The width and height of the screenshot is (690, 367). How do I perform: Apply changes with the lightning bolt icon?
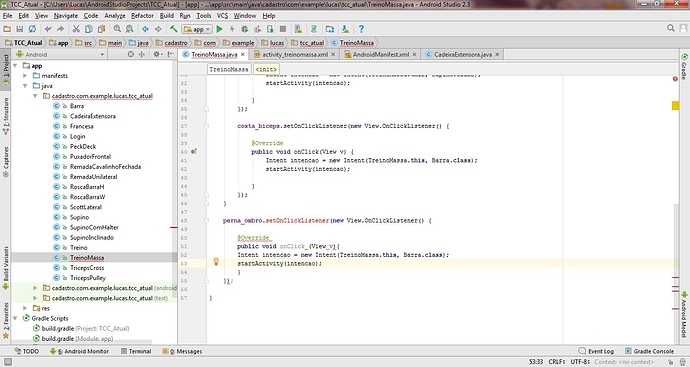(x=232, y=29)
